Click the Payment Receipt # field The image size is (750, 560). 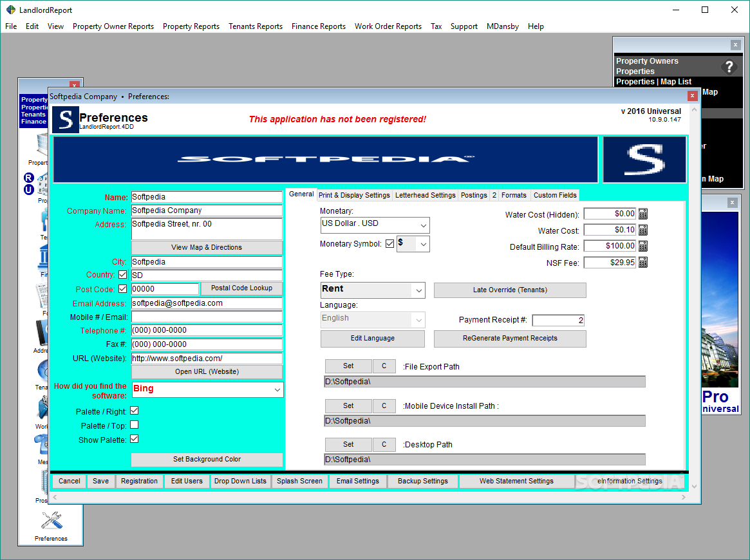coord(558,321)
